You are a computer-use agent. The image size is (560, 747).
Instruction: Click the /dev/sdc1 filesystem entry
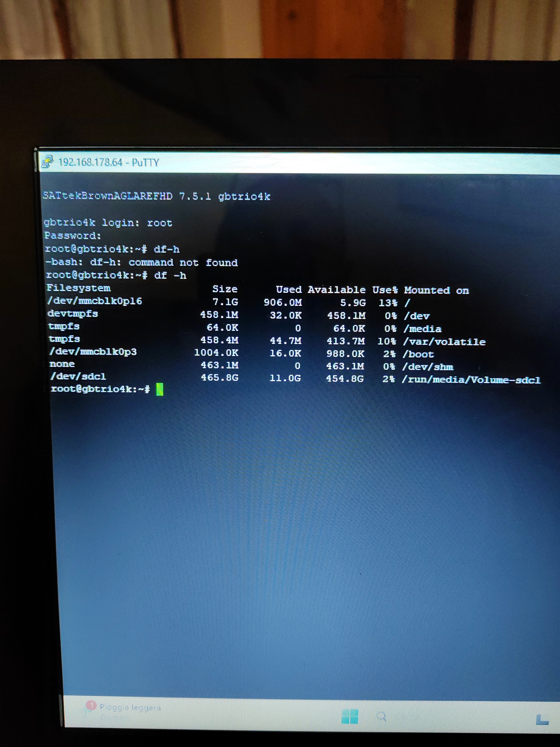point(78,376)
